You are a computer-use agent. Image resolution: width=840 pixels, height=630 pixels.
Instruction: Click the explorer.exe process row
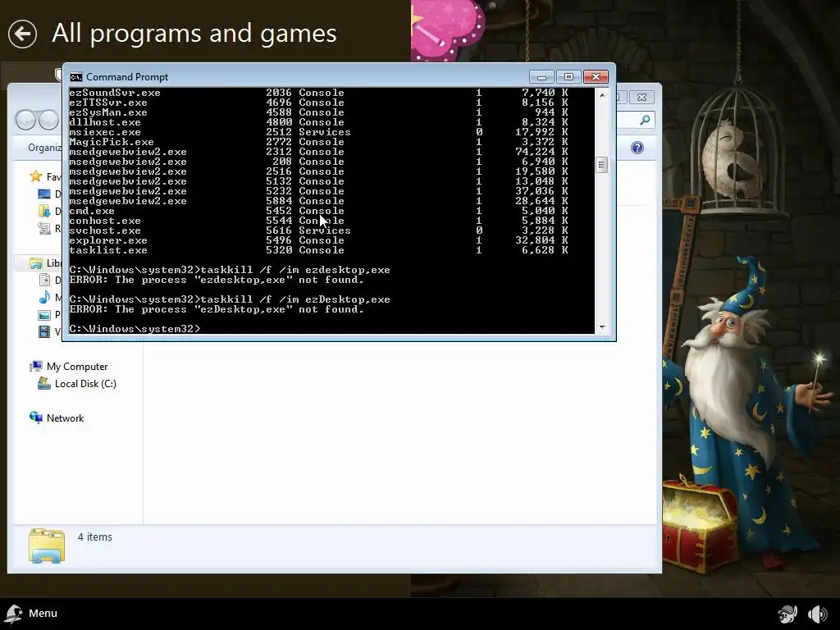click(x=318, y=240)
